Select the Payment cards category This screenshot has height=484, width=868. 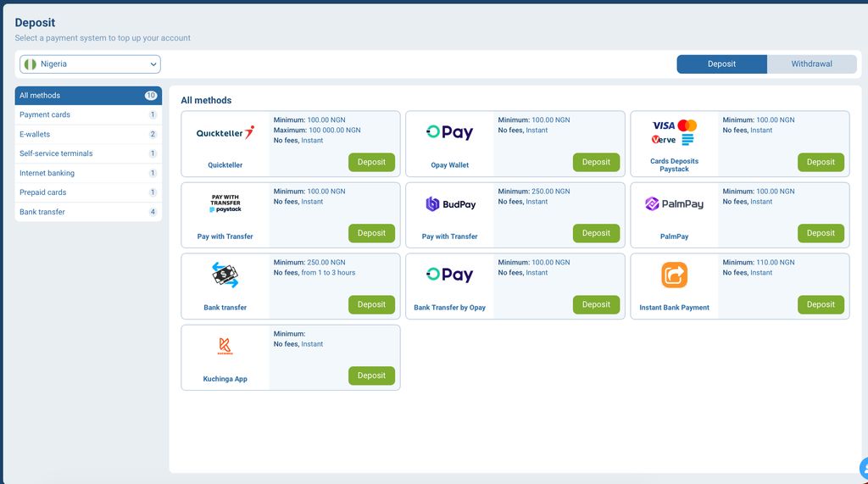[88, 114]
